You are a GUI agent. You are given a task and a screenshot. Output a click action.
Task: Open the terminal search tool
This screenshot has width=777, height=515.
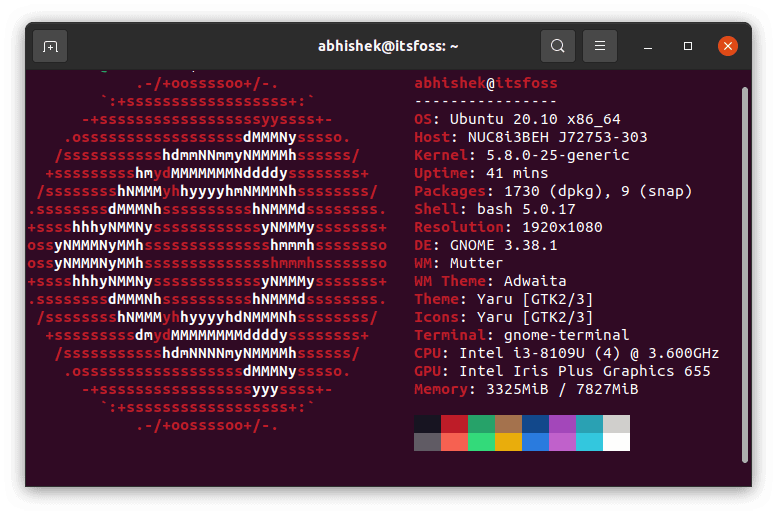coord(557,46)
